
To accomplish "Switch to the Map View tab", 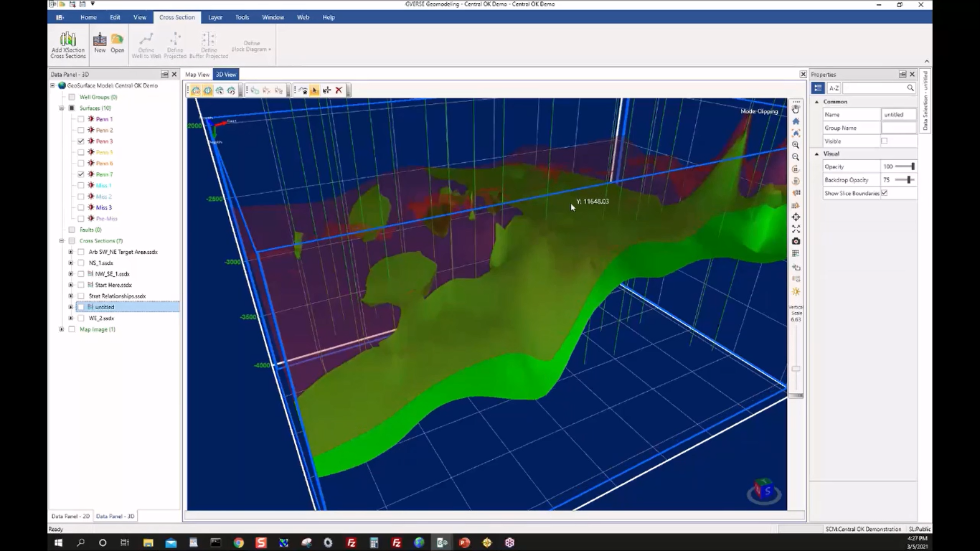I will (x=197, y=74).
